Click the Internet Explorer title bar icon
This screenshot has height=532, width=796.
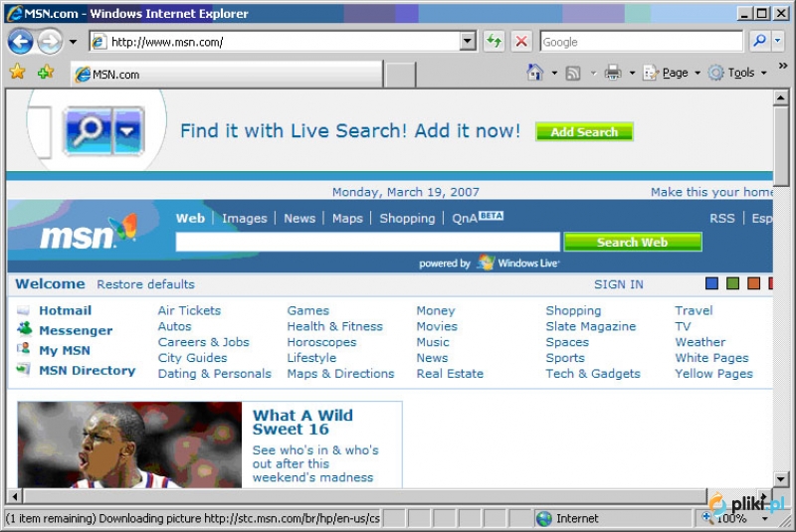coord(16,13)
